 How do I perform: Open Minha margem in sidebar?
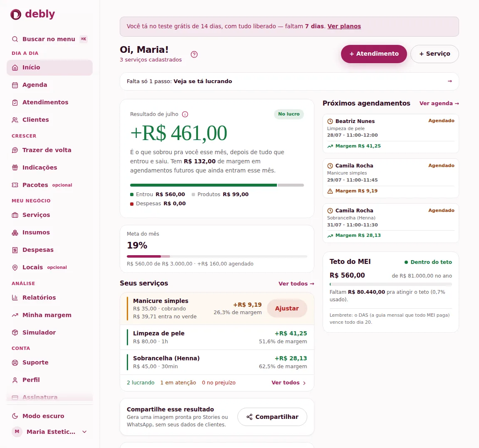coord(49,315)
